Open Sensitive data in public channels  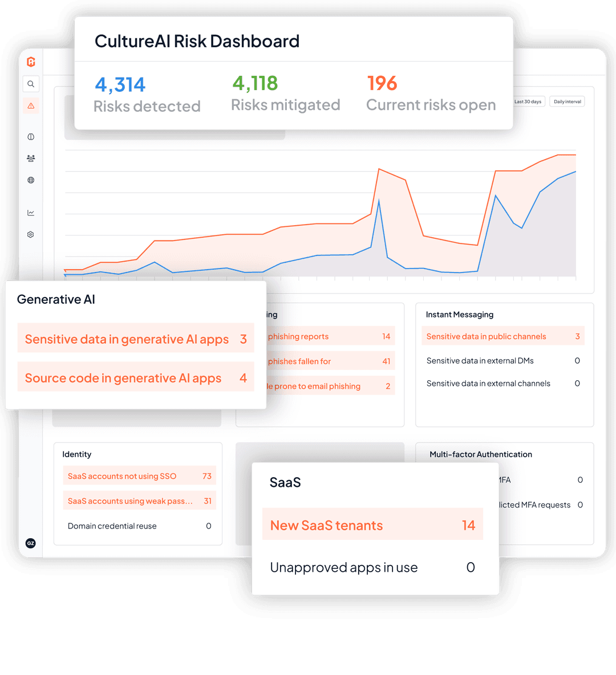(503, 336)
